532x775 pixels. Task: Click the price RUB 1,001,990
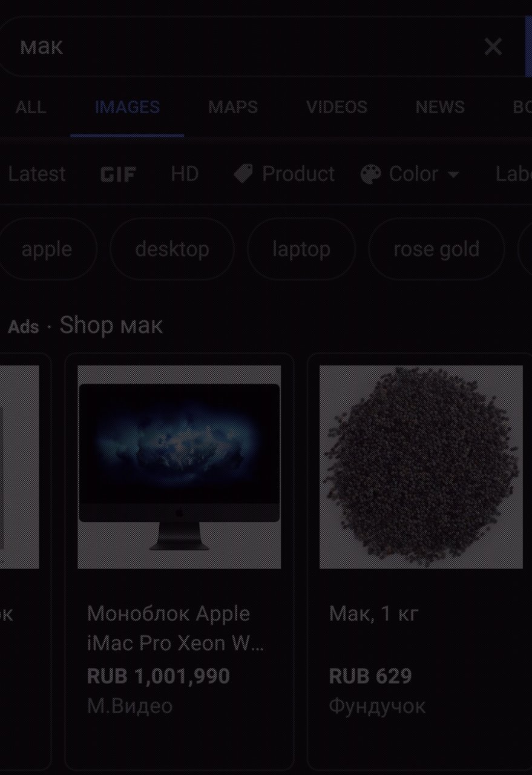click(x=159, y=676)
